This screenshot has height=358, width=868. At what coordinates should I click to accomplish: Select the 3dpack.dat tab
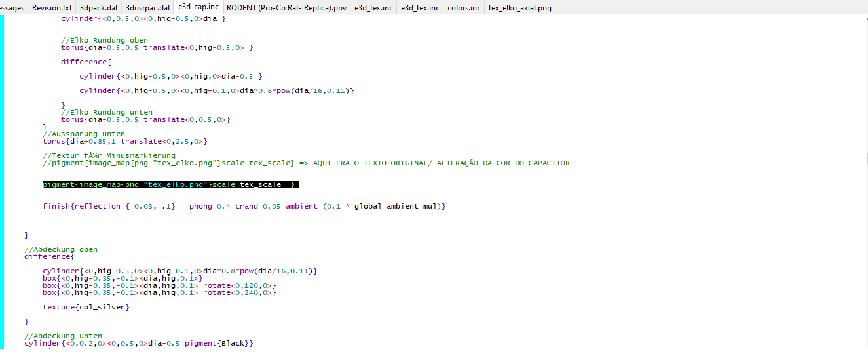[x=99, y=8]
